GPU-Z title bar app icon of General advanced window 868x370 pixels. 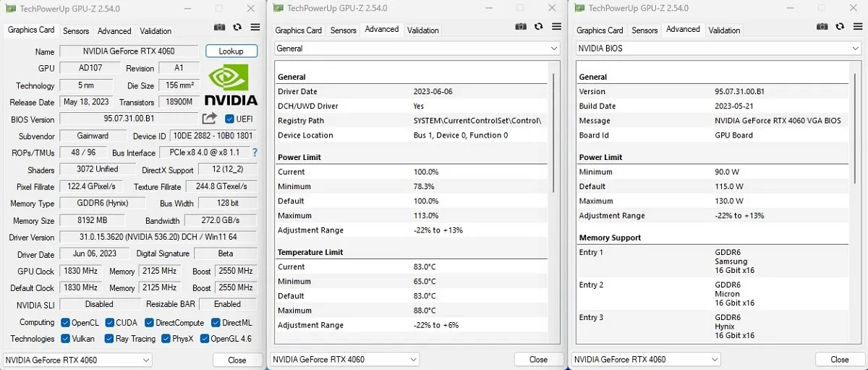(277, 8)
